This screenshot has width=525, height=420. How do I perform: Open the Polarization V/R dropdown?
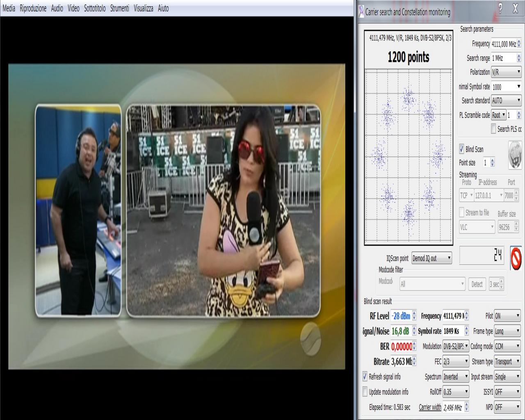[506, 72]
